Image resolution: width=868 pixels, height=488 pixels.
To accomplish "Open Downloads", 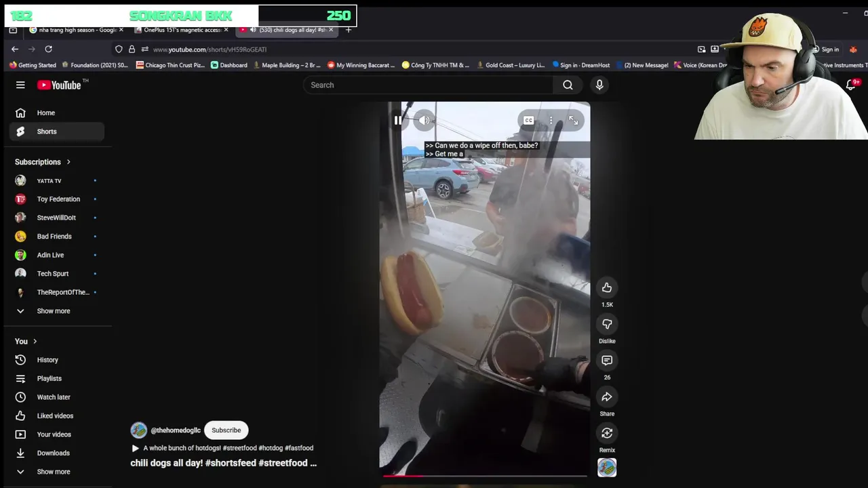I will coord(57,453).
